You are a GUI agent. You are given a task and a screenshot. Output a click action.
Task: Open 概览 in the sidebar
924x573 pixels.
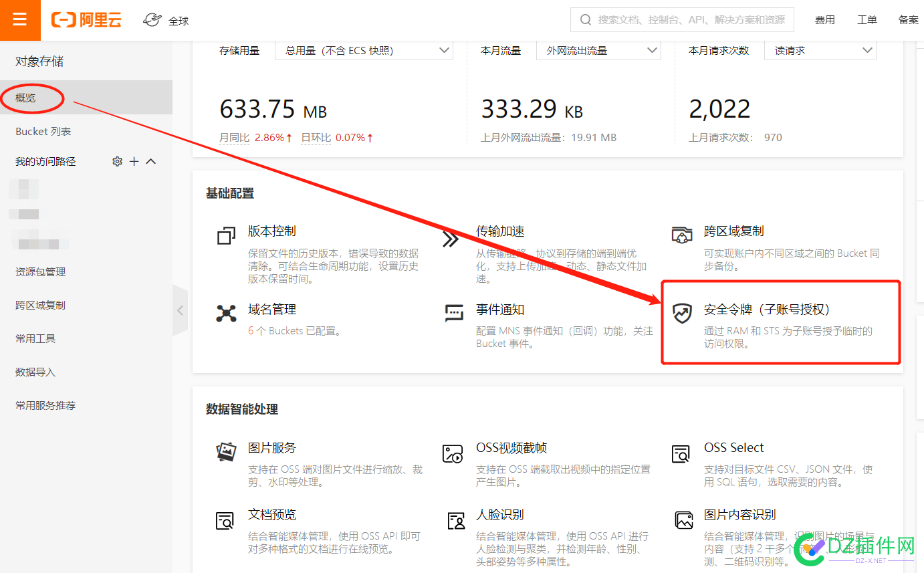click(x=86, y=98)
